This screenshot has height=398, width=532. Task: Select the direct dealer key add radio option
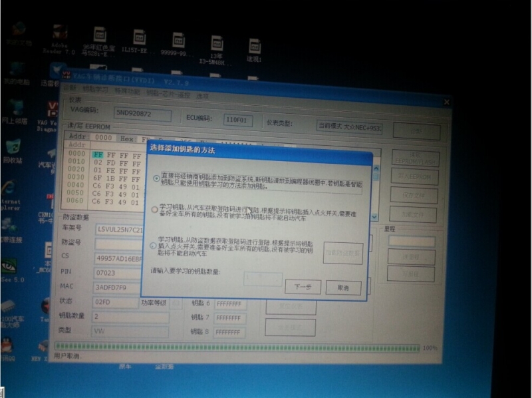point(156,178)
